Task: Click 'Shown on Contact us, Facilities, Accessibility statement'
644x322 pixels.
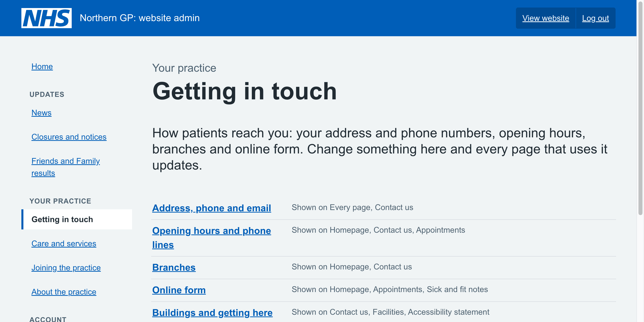Action: point(390,312)
